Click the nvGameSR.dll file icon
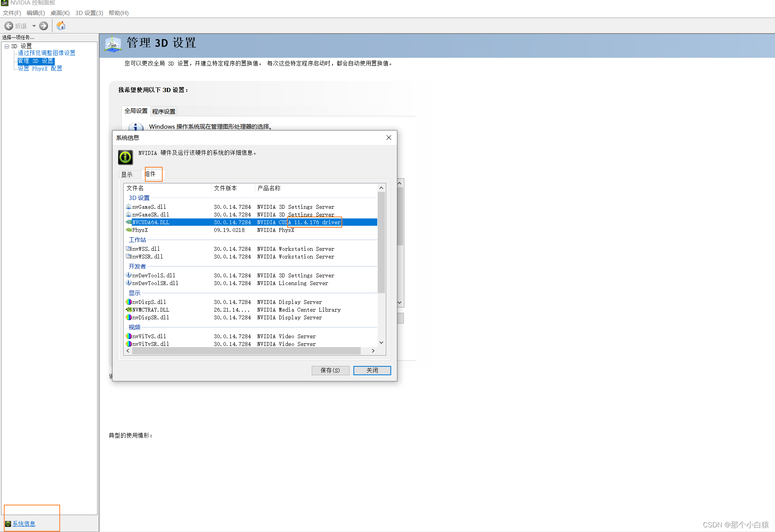 pyautogui.click(x=129, y=215)
